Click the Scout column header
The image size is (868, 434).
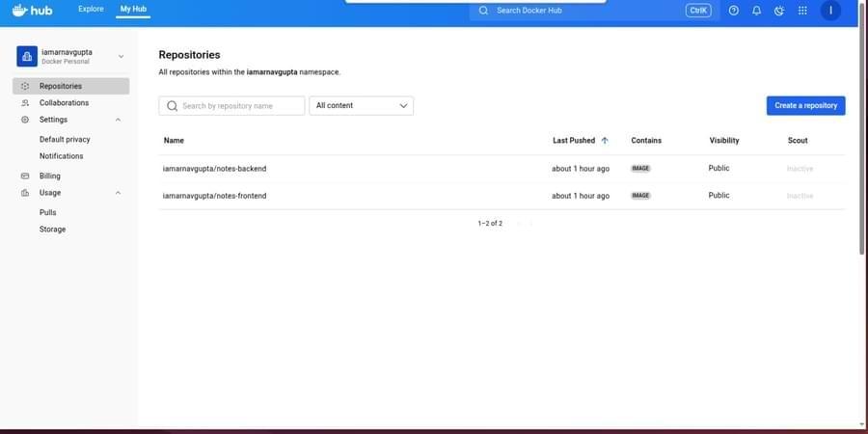point(798,141)
